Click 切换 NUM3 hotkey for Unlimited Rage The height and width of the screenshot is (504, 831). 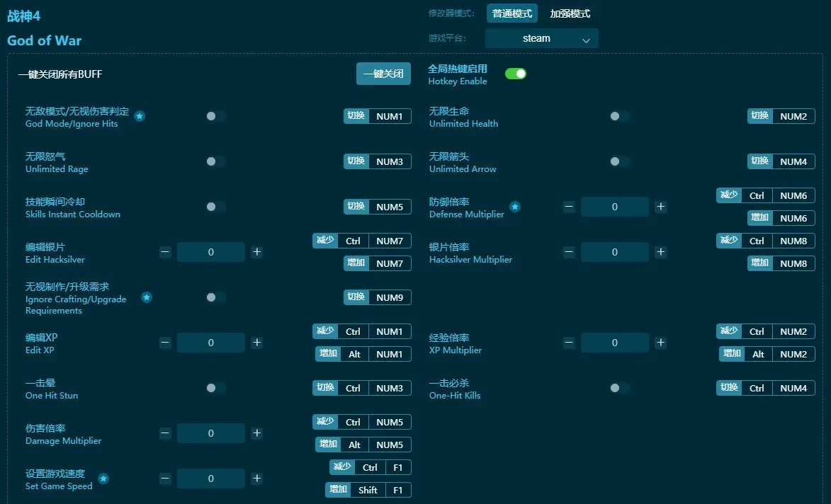point(378,161)
